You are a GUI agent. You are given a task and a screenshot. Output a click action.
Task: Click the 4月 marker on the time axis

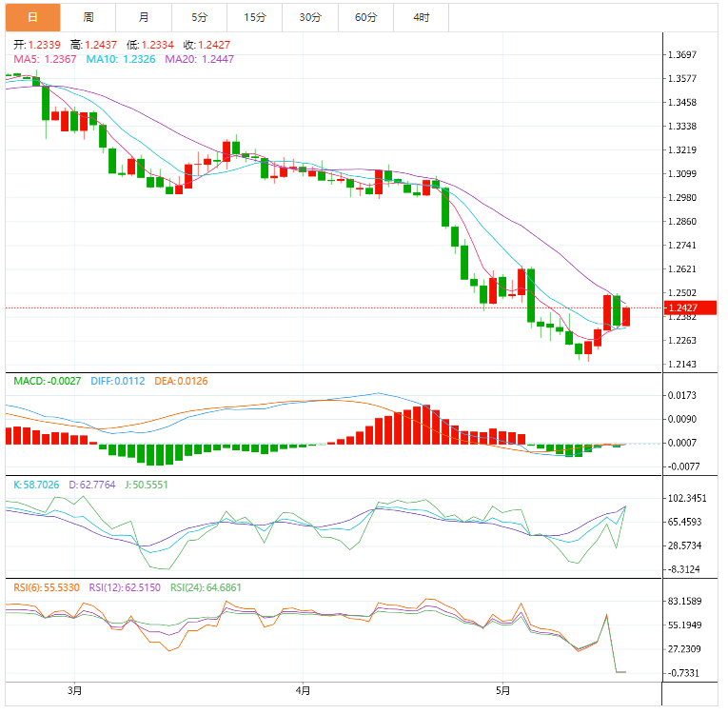tap(304, 691)
